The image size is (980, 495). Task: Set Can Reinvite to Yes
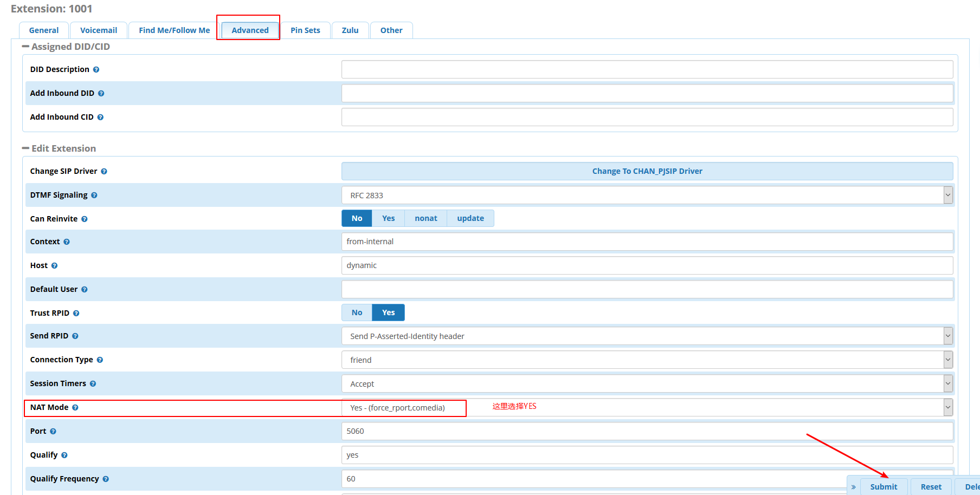388,218
